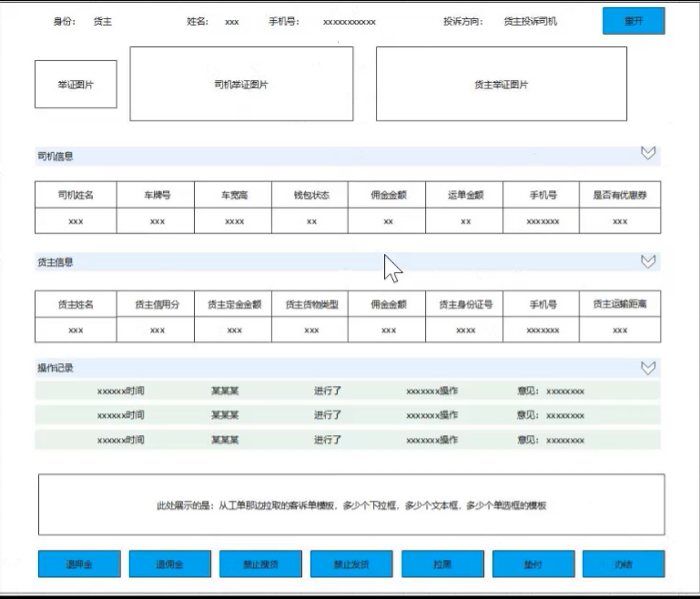
Task: Click 佣金金额 header in driver table
Action: [x=387, y=195]
